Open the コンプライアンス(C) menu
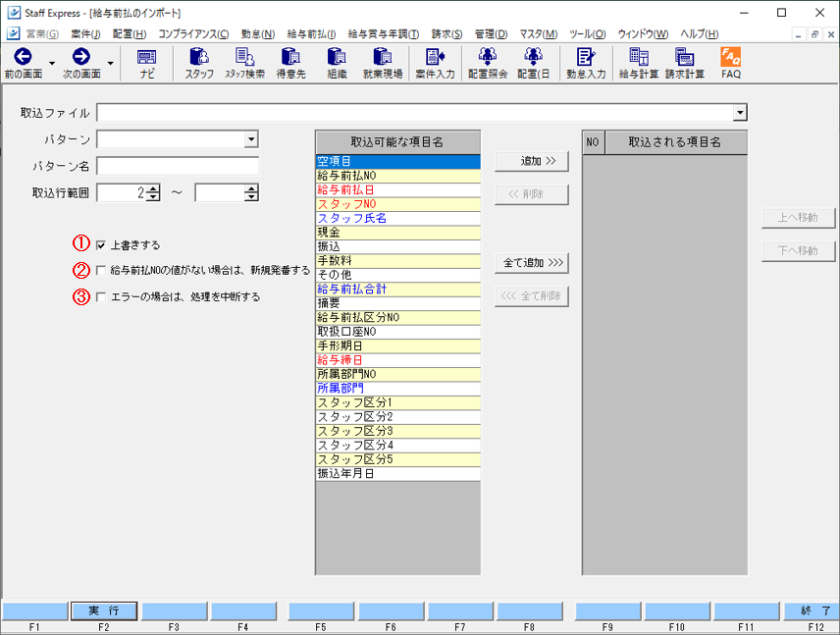Image resolution: width=840 pixels, height=635 pixels. click(193, 33)
